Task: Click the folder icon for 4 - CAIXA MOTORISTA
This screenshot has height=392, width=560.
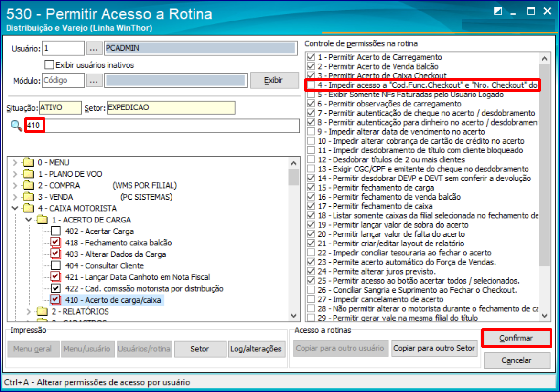Action: (28, 209)
